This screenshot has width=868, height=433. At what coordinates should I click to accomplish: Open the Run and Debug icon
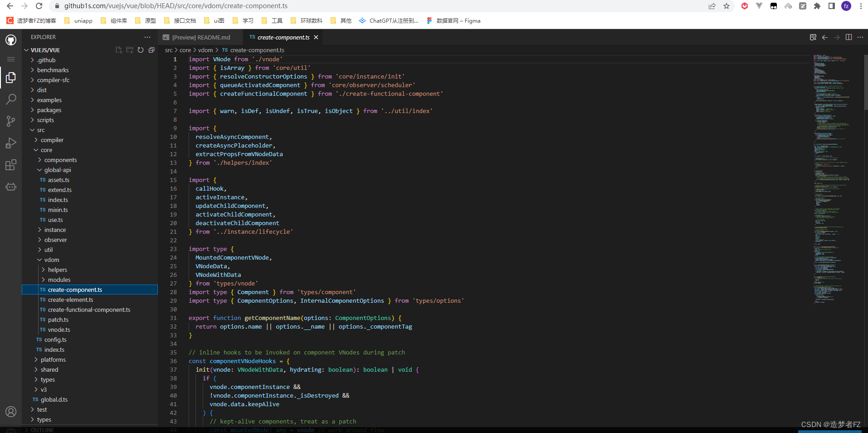[x=11, y=143]
